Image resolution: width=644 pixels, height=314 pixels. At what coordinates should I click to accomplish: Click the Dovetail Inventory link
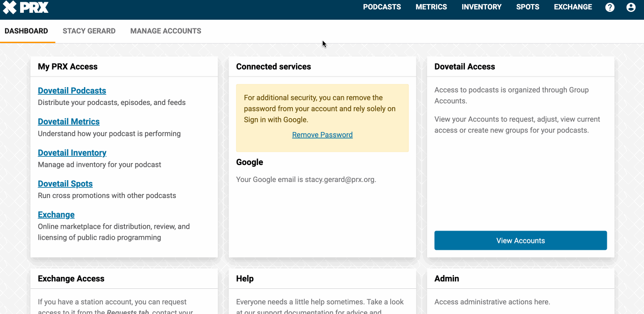[72, 153]
